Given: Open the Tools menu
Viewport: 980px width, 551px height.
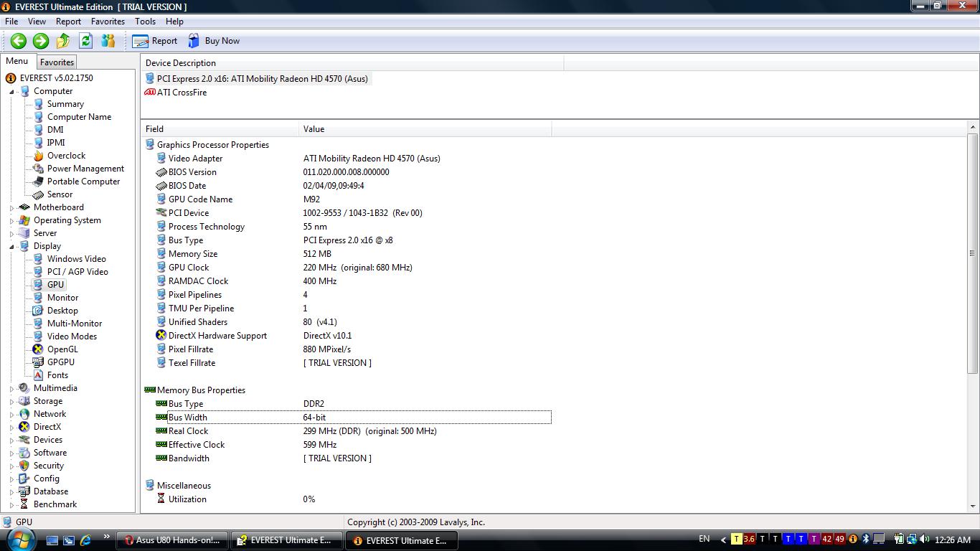Looking at the screenshot, I should point(145,22).
